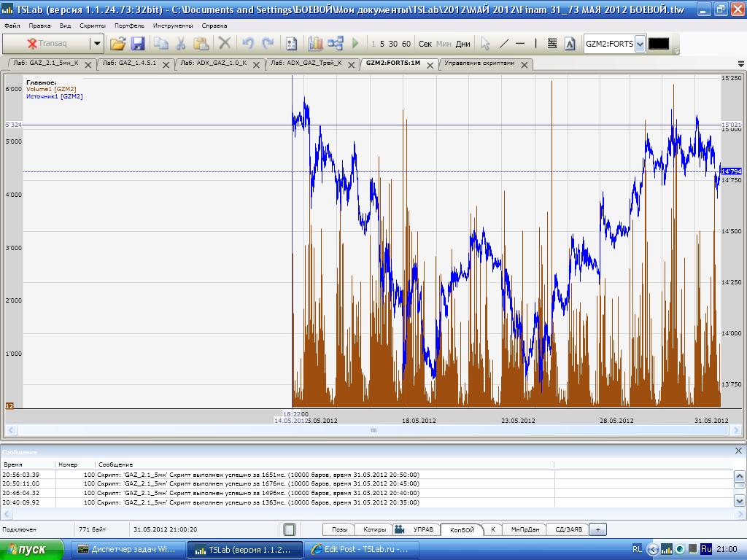Select the diagonal line drawing tool
747x560 pixels.
click(503, 44)
